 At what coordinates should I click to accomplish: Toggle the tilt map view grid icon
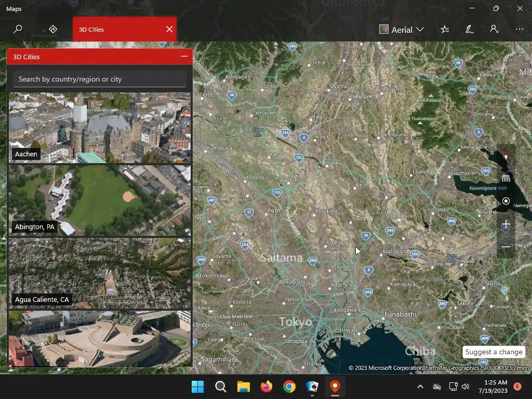pos(506,178)
